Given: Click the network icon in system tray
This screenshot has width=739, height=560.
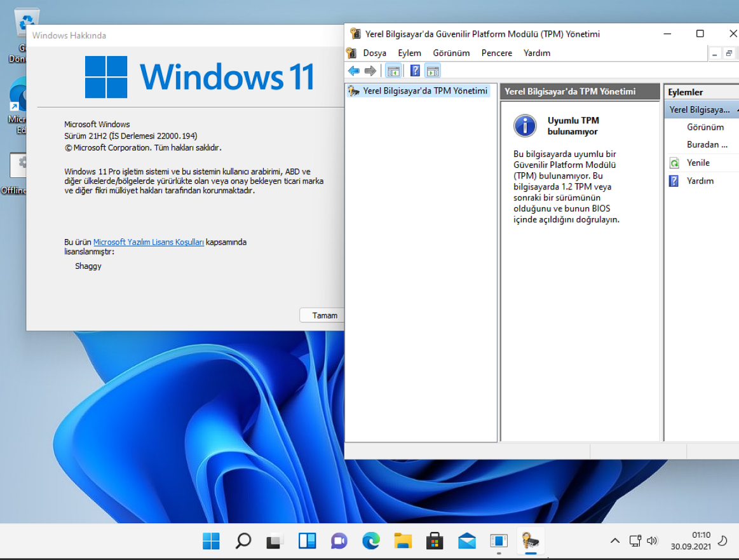Looking at the screenshot, I should (635, 541).
